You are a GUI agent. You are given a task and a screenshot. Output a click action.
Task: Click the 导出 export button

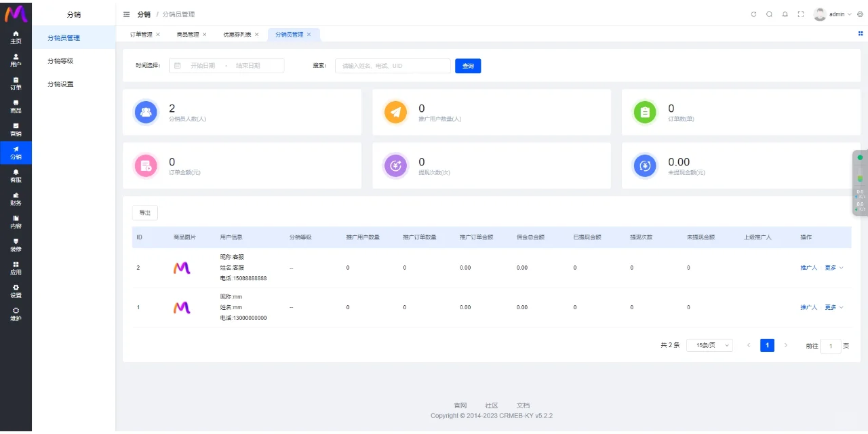[144, 213]
